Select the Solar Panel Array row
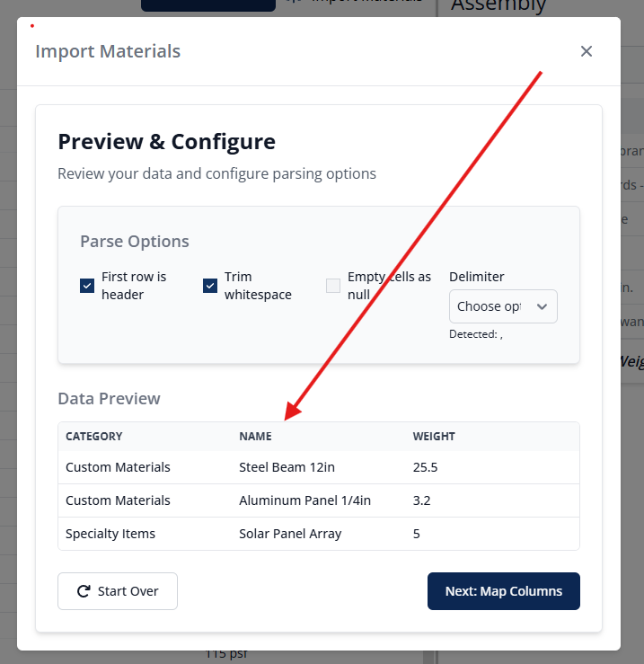Image resolution: width=644 pixels, height=664 pixels. click(290, 534)
